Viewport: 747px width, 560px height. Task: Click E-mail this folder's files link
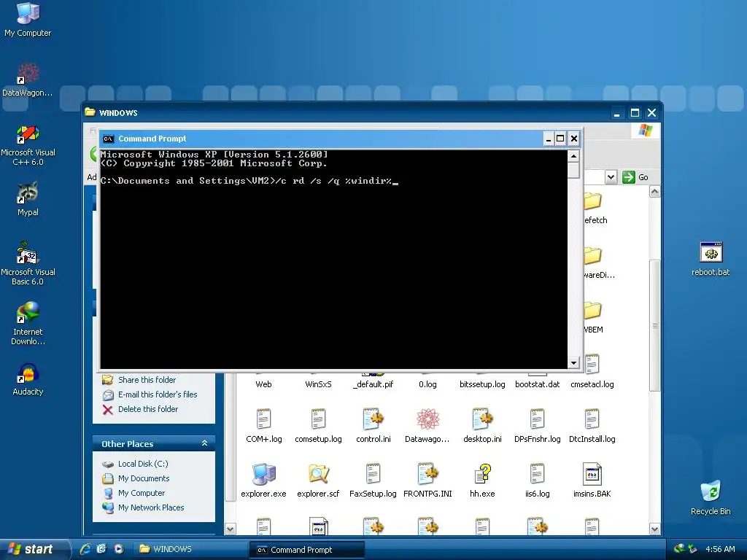(x=158, y=394)
